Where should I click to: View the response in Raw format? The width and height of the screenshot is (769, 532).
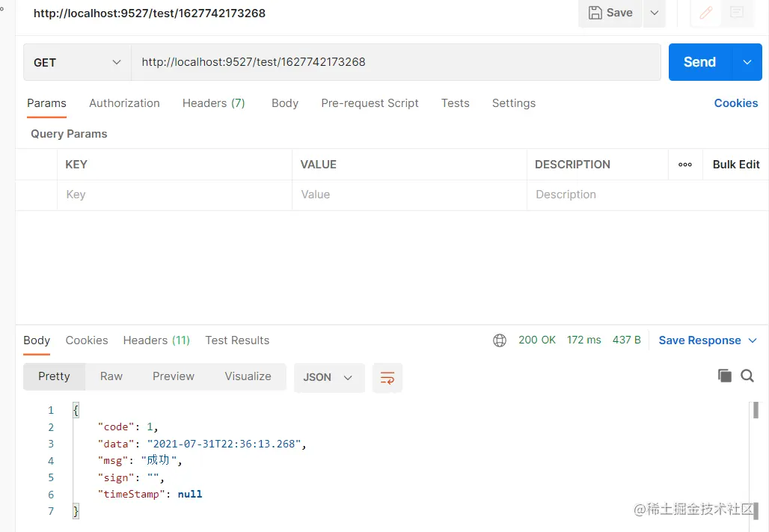(111, 376)
